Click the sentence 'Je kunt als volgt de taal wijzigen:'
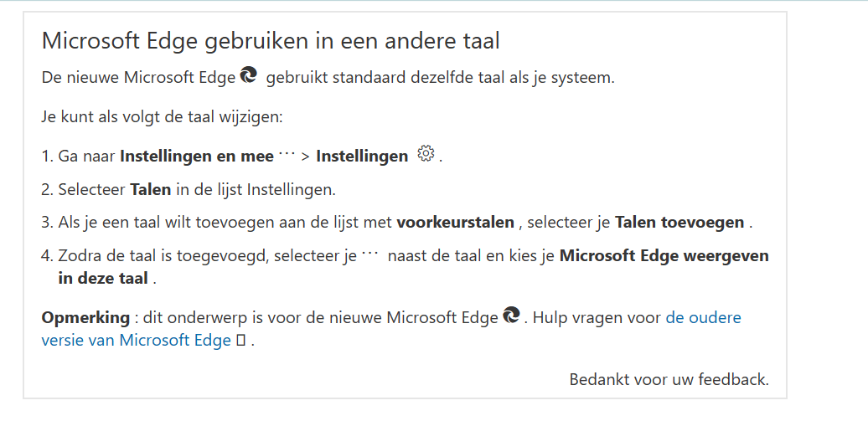This screenshot has height=421, width=868. click(x=163, y=117)
